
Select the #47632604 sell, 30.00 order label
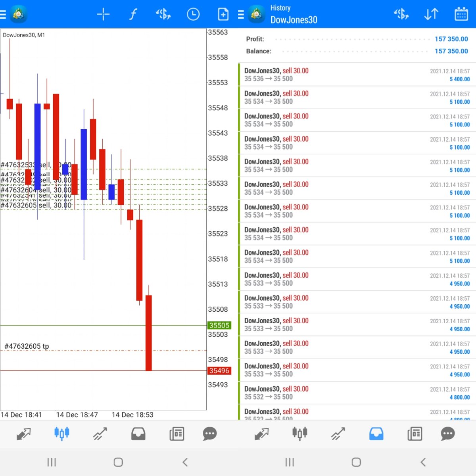36,190
